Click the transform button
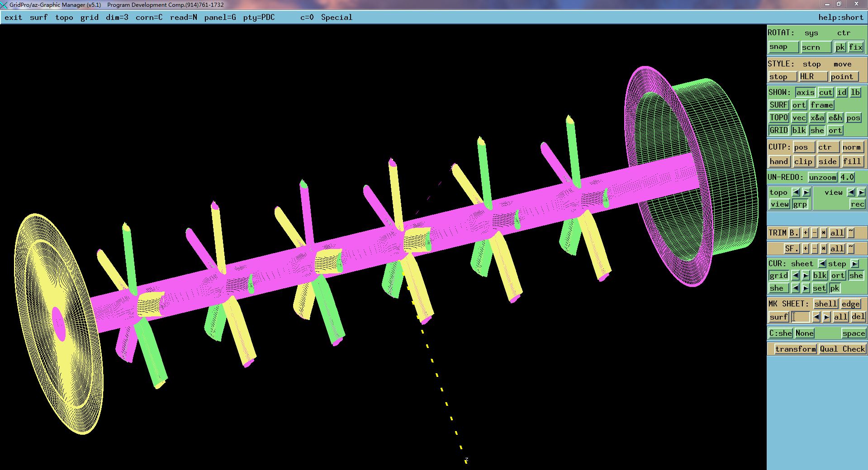This screenshot has width=868, height=470. coord(795,349)
